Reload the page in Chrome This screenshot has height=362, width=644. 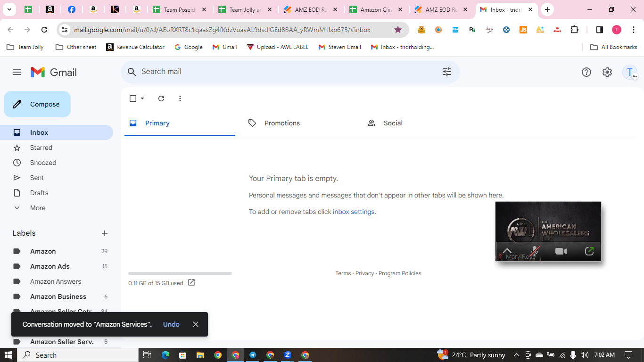click(44, 30)
